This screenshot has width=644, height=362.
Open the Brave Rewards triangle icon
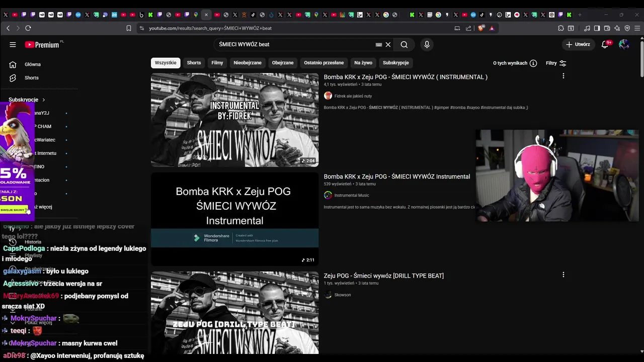tap(492, 28)
